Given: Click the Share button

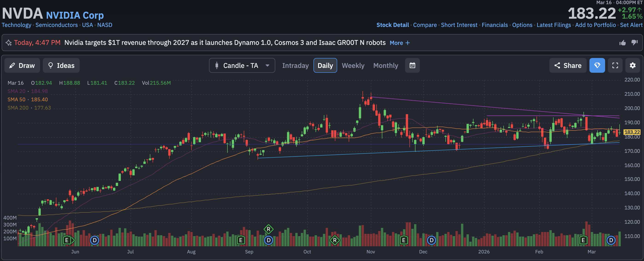Looking at the screenshot, I should [x=568, y=66].
